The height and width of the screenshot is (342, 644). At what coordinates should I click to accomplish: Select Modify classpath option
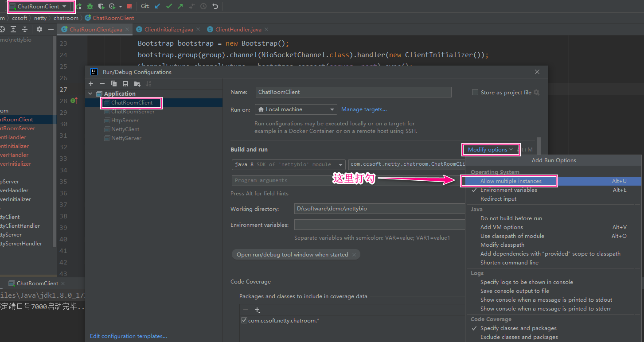click(x=553, y=245)
